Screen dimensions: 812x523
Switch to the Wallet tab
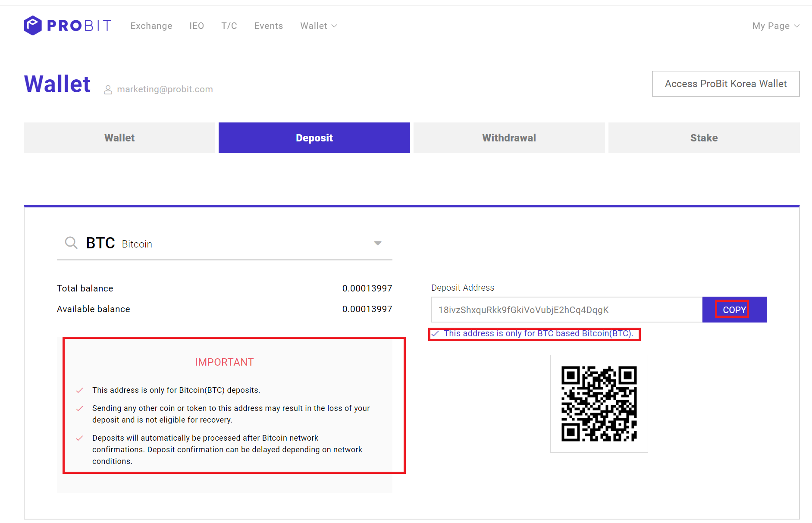119,138
